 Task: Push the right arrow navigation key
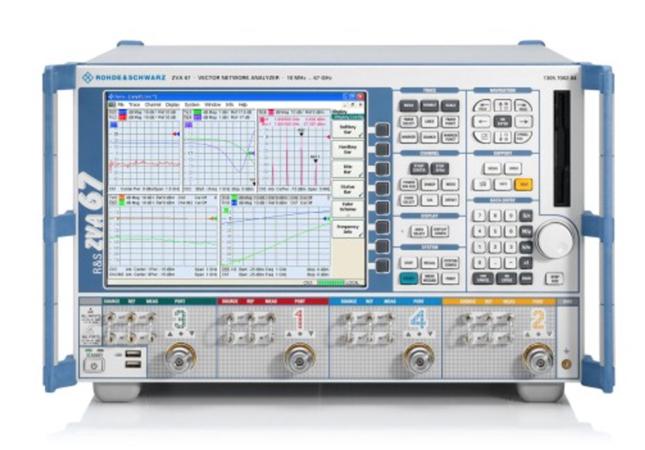click(523, 121)
